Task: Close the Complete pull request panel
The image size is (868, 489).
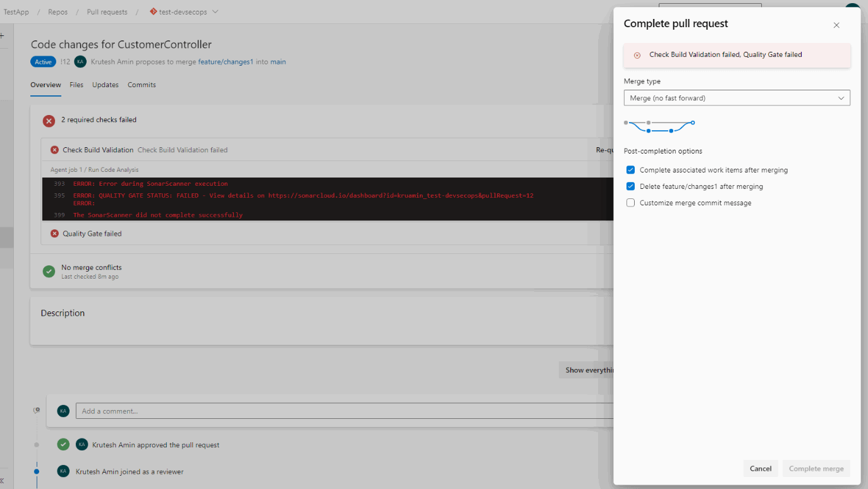Action: click(x=836, y=25)
